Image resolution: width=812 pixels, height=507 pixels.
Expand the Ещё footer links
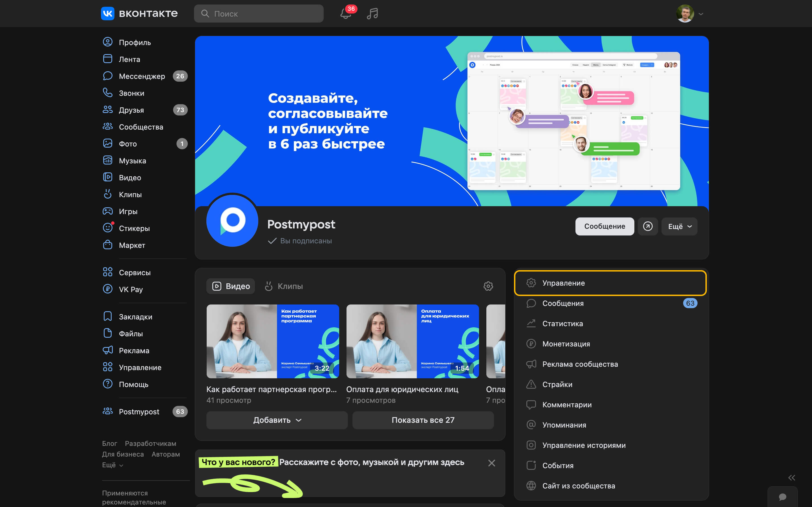click(112, 465)
